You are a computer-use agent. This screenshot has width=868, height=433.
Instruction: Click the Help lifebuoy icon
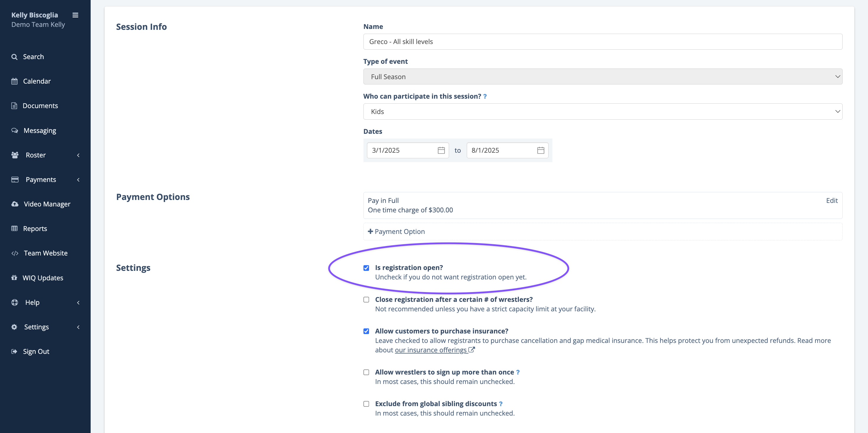coord(15,302)
